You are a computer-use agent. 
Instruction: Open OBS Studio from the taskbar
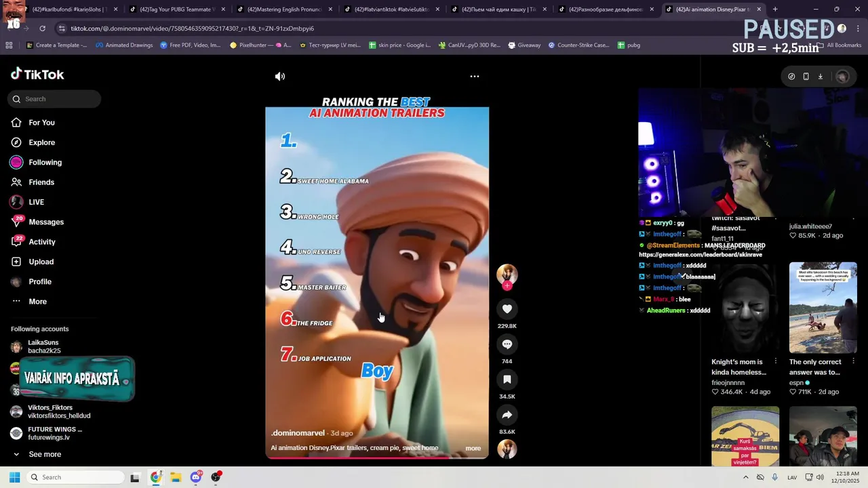pos(216,477)
